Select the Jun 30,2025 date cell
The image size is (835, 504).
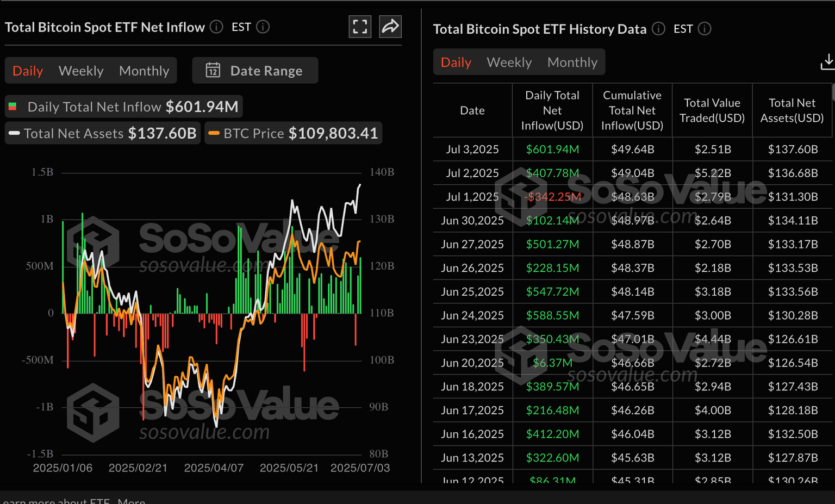[x=472, y=220]
